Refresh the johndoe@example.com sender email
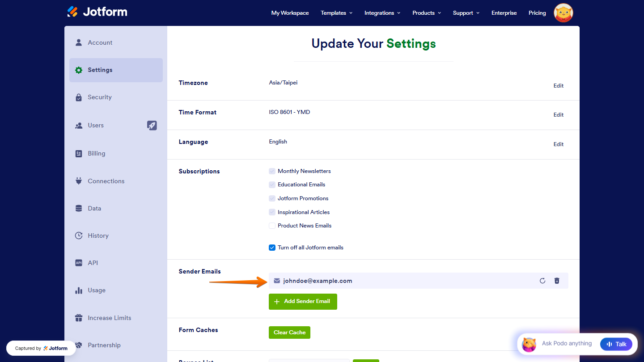Viewport: 644px width, 362px height. [542, 281]
